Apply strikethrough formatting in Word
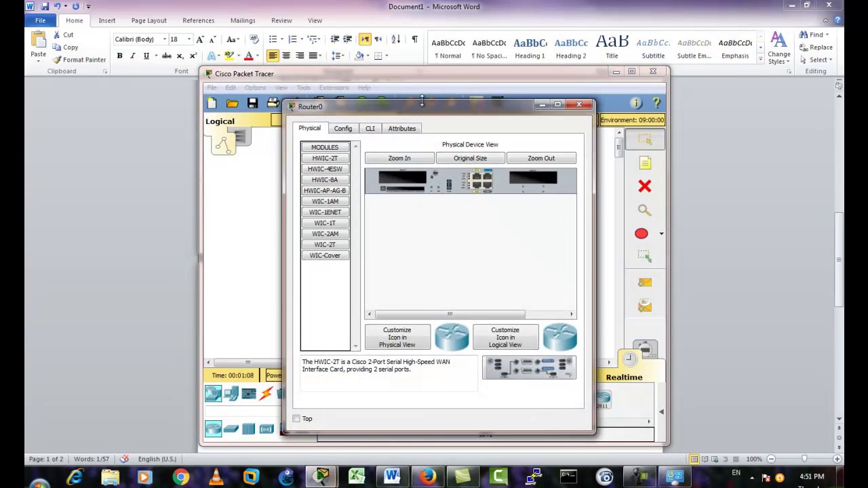 click(x=166, y=56)
